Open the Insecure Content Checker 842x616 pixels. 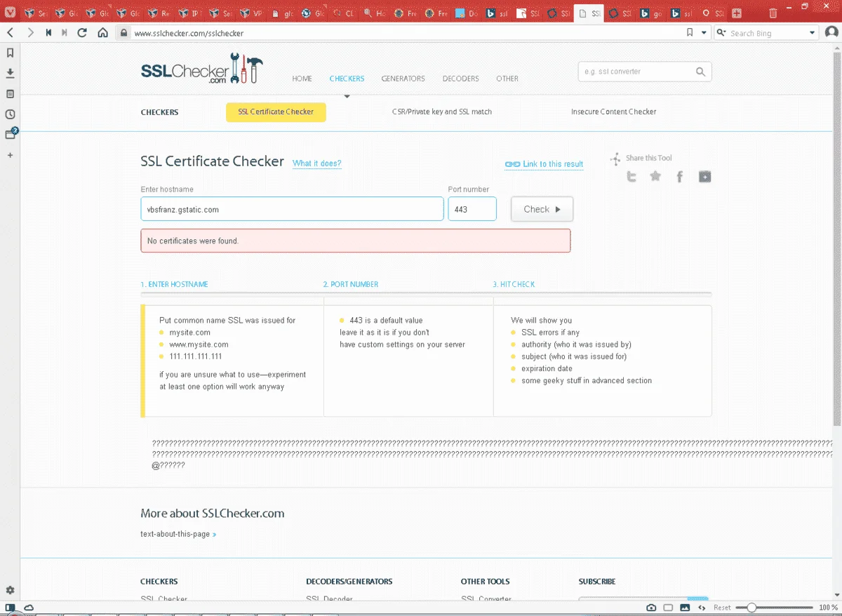coord(614,112)
